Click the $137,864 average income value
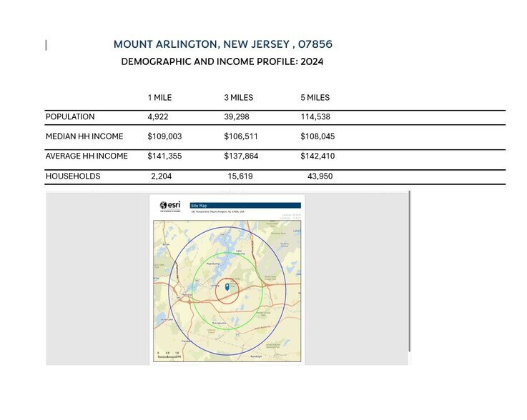This screenshot has width=527, height=420. click(x=241, y=156)
